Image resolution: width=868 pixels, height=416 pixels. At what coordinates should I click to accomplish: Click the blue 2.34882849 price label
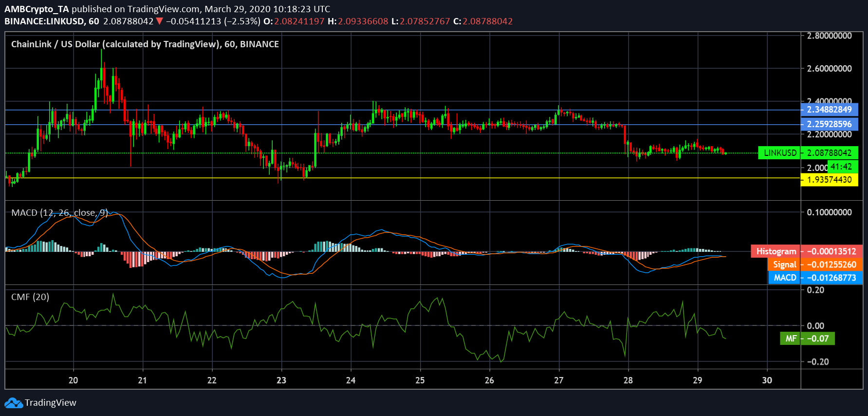(x=830, y=110)
